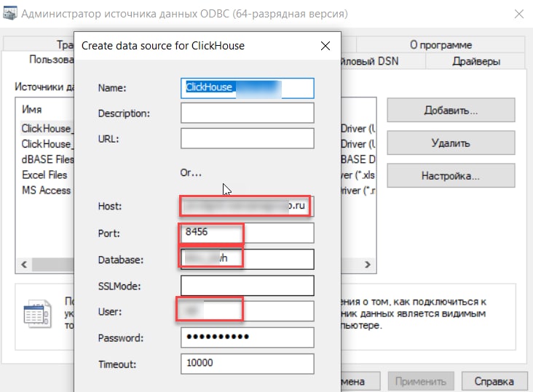This screenshot has height=392, width=533.
Task: Click the ODBC Administrator title bar icon
Action: click(9, 13)
